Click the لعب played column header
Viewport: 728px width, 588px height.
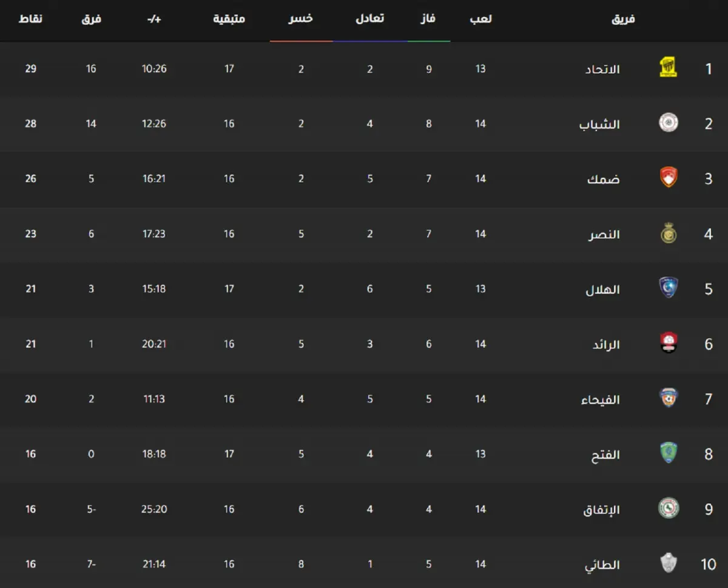tap(480, 19)
